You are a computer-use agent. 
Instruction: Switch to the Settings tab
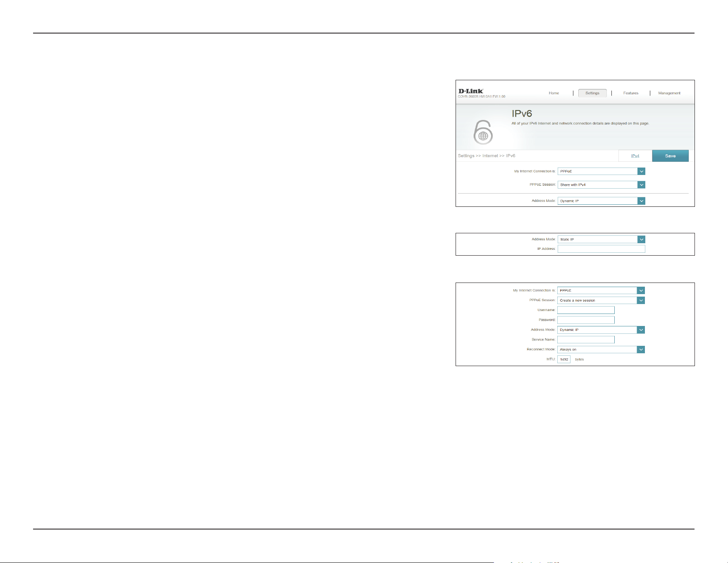pos(592,93)
